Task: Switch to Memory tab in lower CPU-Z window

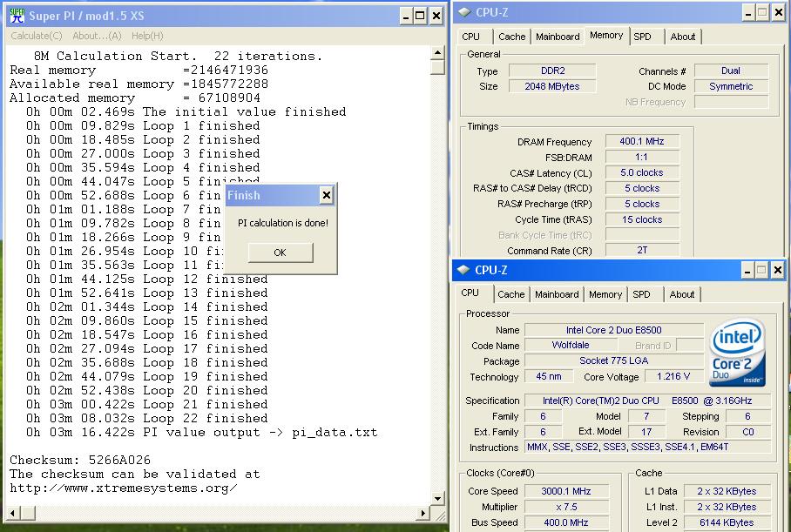Action: (605, 294)
